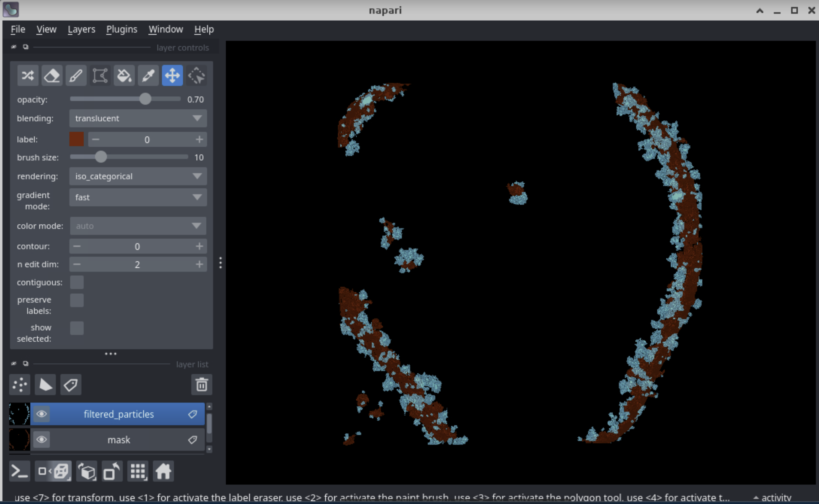Toggle grid mode button

138,471
